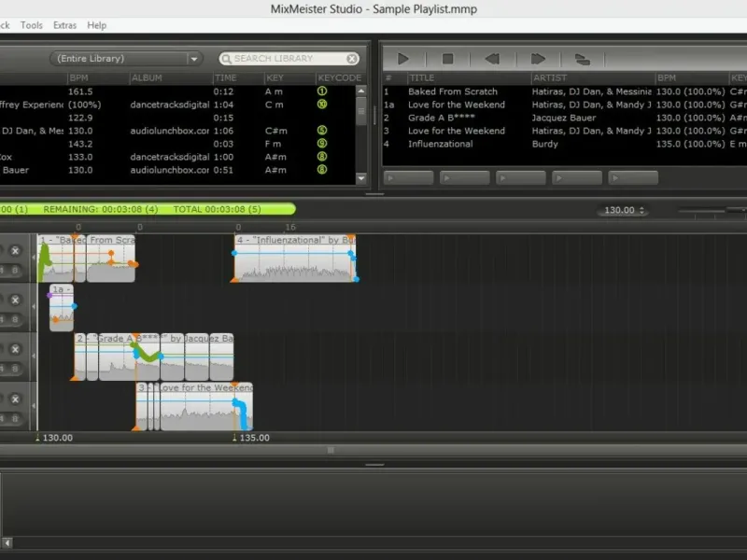Toggle the 8 button on the 1a clip track
The width and height of the screenshot is (747, 560).
[x=15, y=319]
